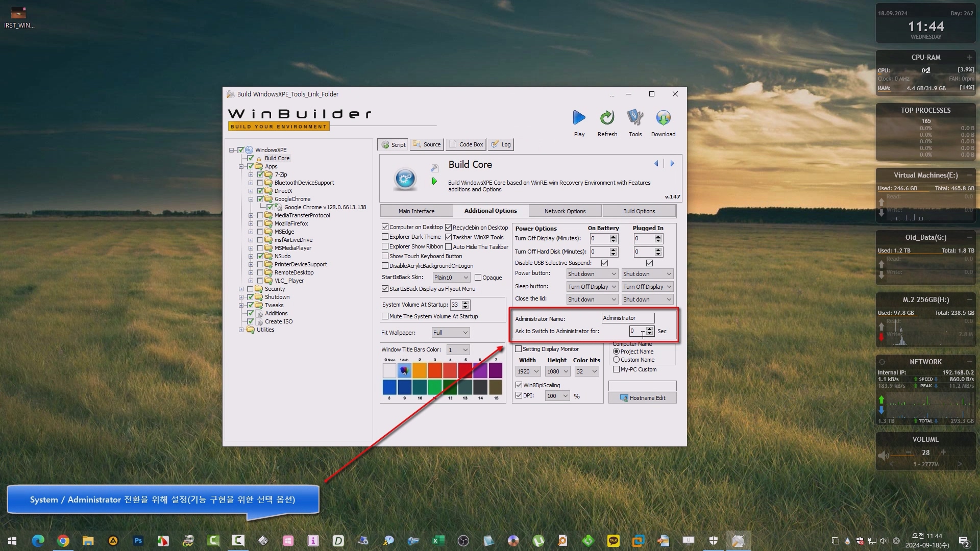980x551 pixels.
Task: Click the green run script arrow
Action: point(434,181)
